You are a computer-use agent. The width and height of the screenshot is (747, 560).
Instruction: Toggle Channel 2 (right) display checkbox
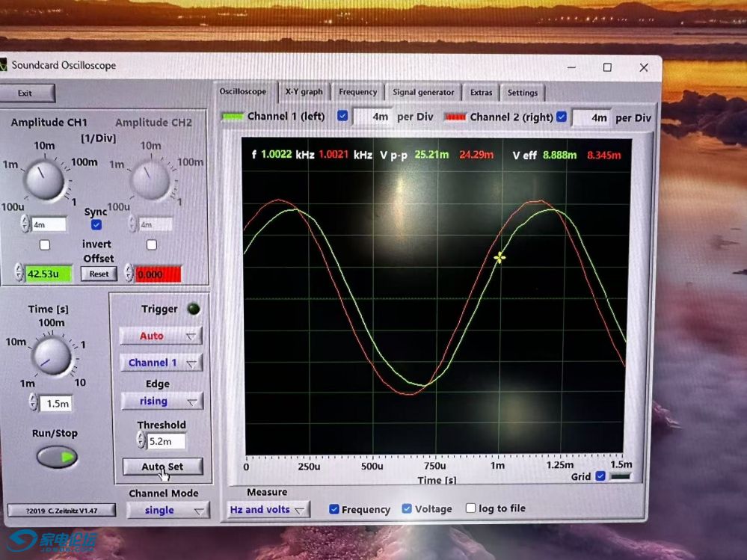[x=562, y=117]
